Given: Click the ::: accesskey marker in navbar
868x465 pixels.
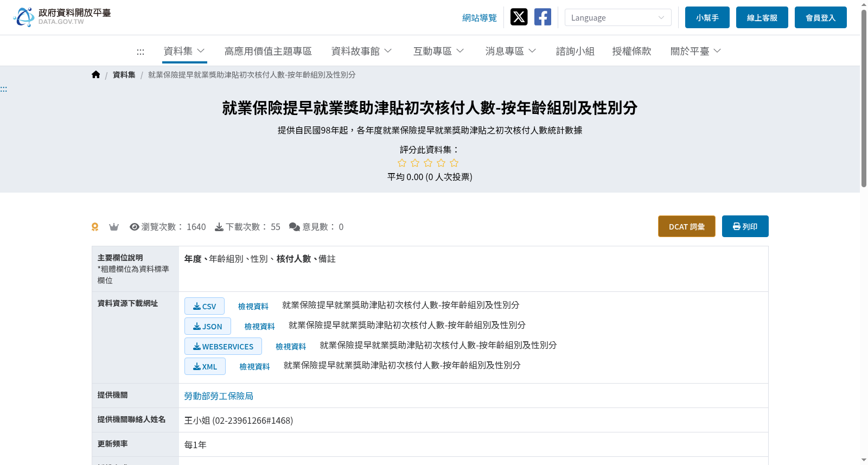Looking at the screenshot, I should point(141,52).
